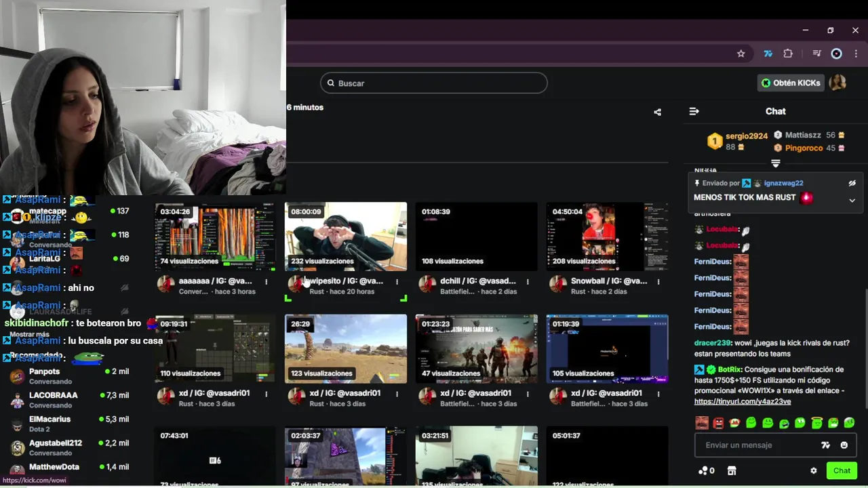Open the Chrome profile avatar in toolbar
The width and height of the screenshot is (868, 488).
pos(837,54)
